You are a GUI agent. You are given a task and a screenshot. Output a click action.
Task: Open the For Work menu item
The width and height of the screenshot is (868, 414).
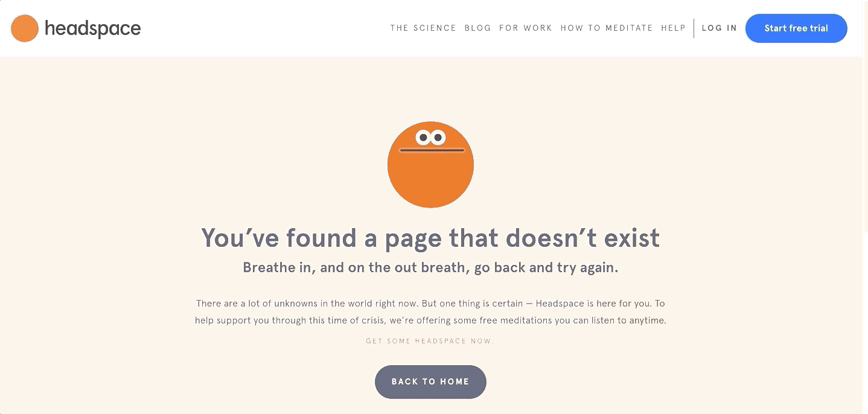coord(526,28)
